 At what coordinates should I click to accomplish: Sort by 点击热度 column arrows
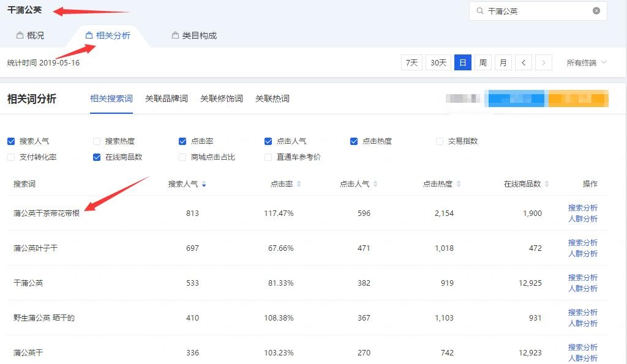458,184
